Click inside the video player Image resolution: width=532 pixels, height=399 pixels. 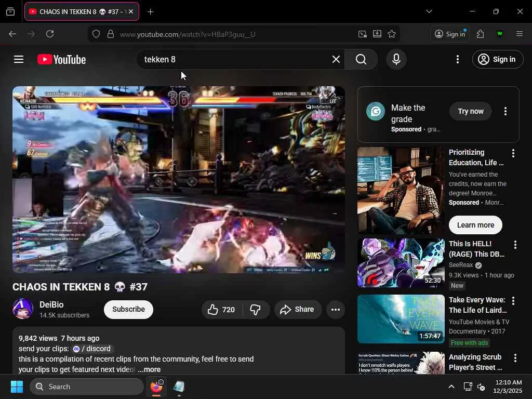pyautogui.click(x=179, y=179)
